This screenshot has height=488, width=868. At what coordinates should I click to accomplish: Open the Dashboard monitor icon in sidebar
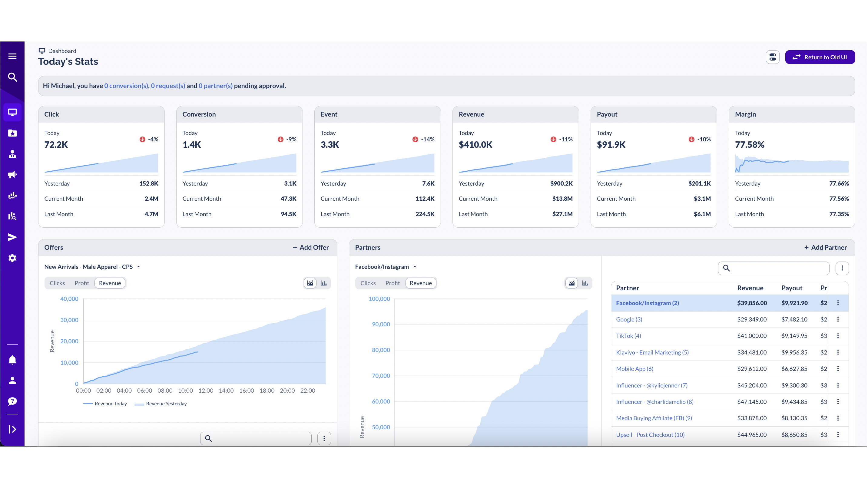(12, 112)
